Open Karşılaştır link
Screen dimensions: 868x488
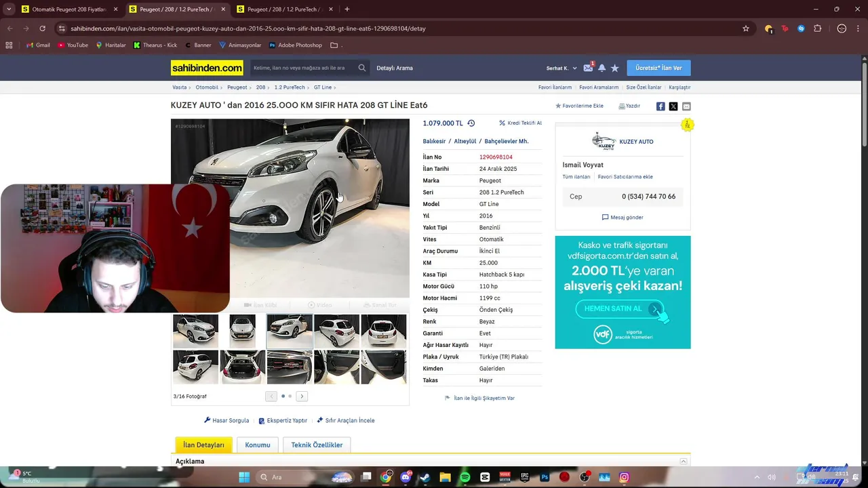pyautogui.click(x=679, y=87)
